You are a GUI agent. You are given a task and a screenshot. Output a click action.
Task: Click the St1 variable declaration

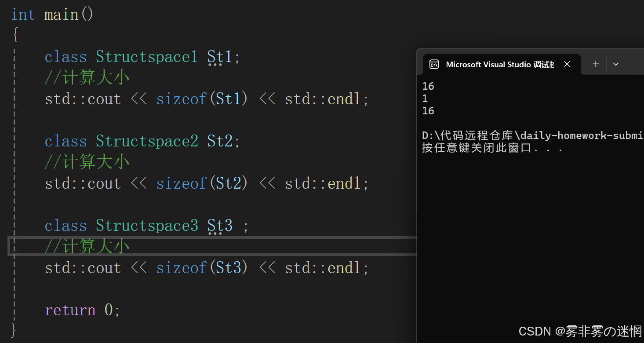(x=219, y=57)
